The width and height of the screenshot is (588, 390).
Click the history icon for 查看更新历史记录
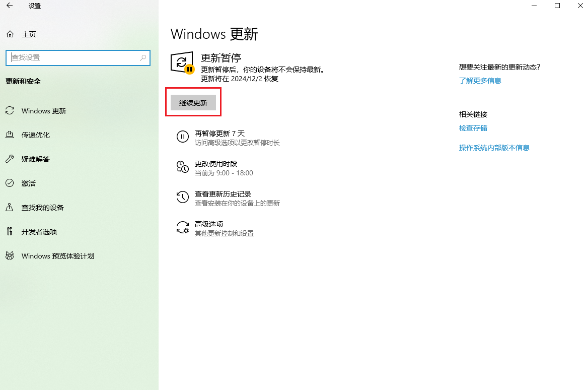coord(183,197)
